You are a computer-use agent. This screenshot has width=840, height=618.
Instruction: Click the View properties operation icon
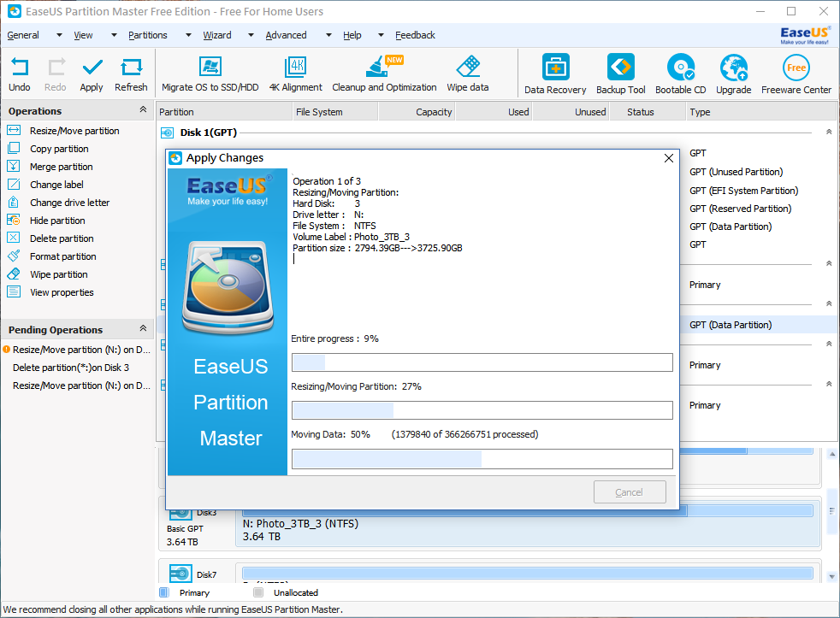click(x=14, y=291)
